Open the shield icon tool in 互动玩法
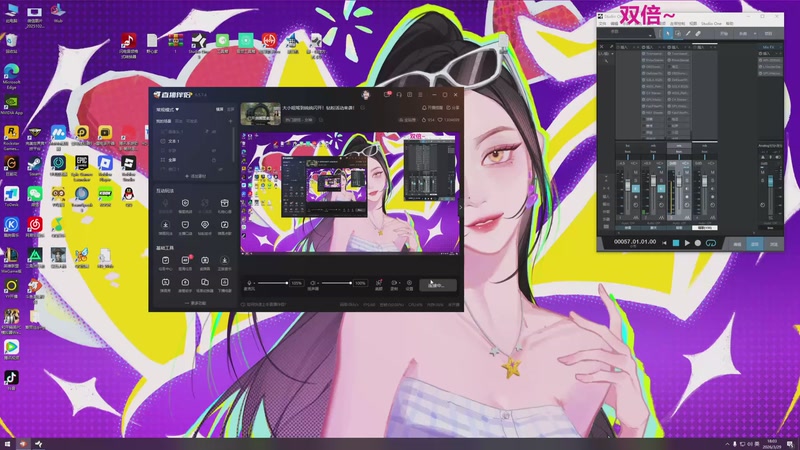800x450 pixels. click(x=185, y=204)
